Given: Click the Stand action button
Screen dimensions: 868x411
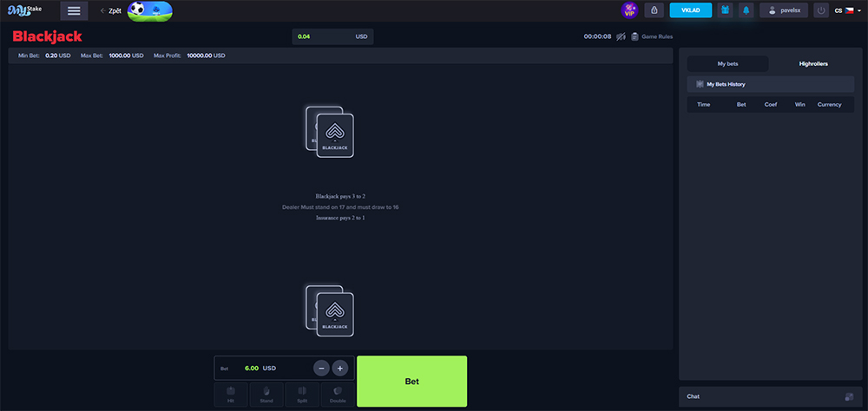Looking at the screenshot, I should coord(266,395).
